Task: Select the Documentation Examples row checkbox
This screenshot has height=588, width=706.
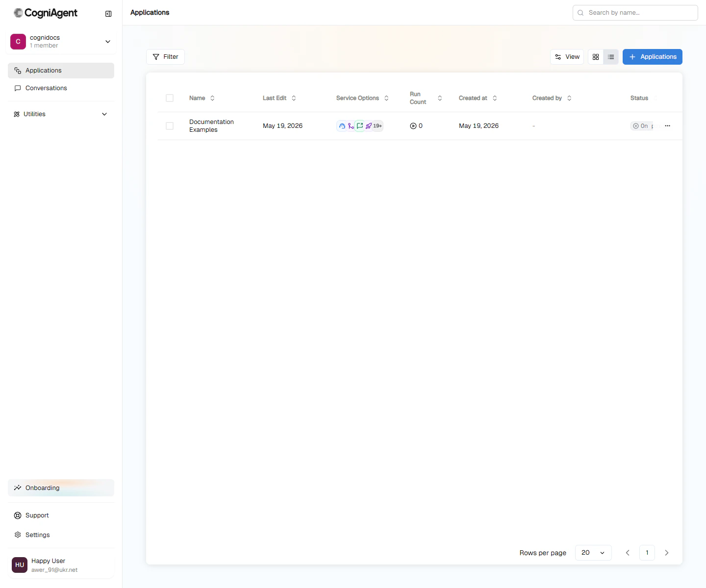Action: coord(170,126)
